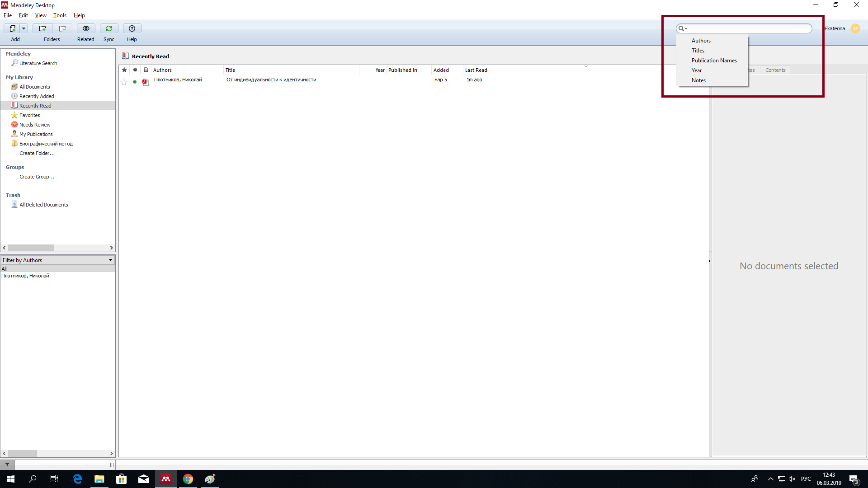This screenshot has width=868, height=488.
Task: Click the Sync toolbar icon
Action: 109,28
